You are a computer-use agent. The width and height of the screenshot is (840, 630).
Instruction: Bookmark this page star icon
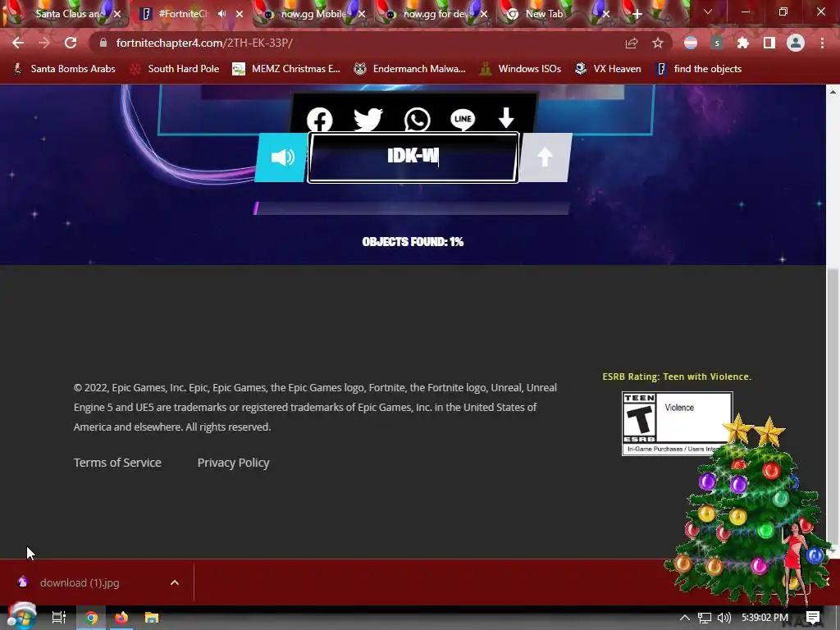coord(658,43)
